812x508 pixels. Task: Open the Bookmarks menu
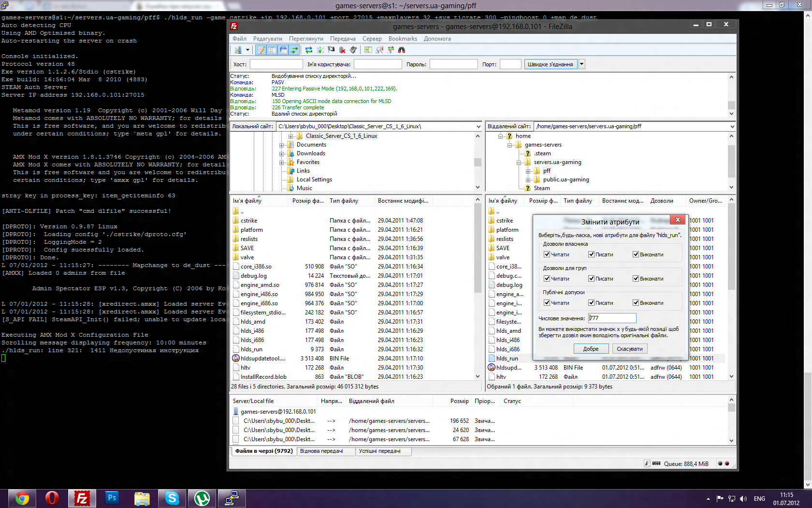(403, 39)
